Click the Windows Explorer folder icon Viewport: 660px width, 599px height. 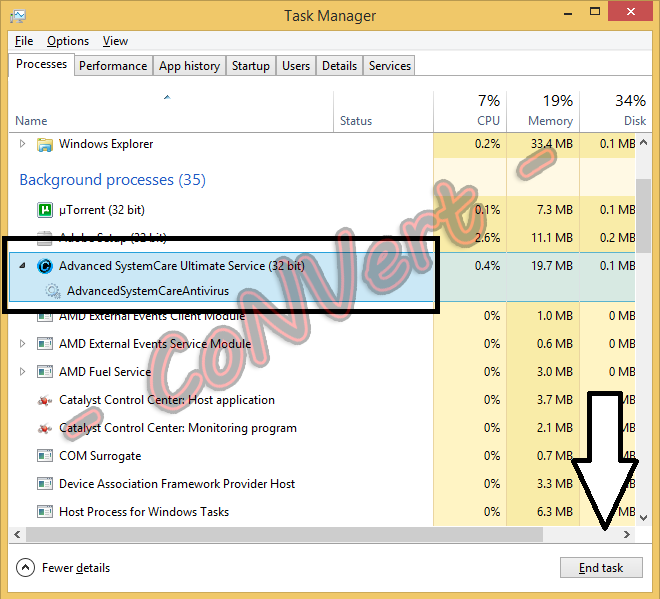pos(45,144)
